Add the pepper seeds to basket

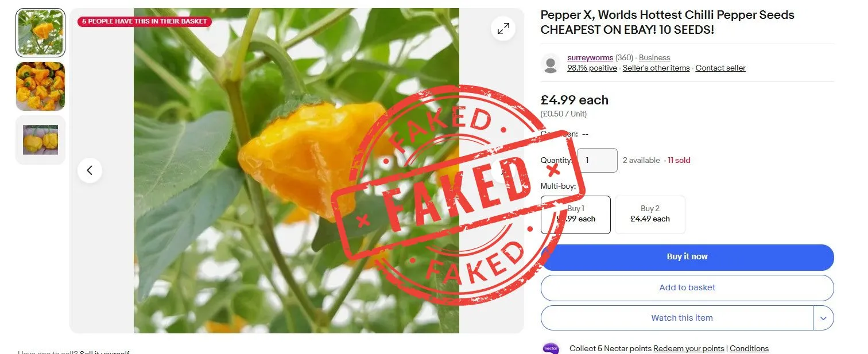pos(687,287)
